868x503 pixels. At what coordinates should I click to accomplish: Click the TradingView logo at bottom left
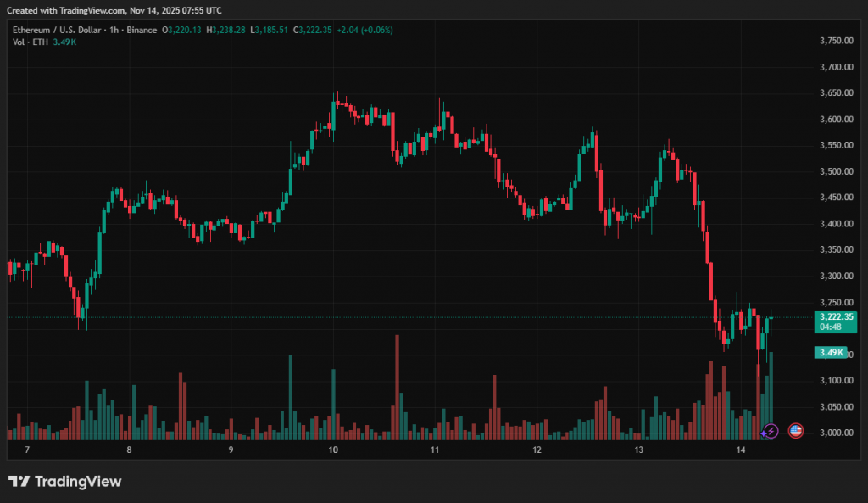(x=65, y=482)
